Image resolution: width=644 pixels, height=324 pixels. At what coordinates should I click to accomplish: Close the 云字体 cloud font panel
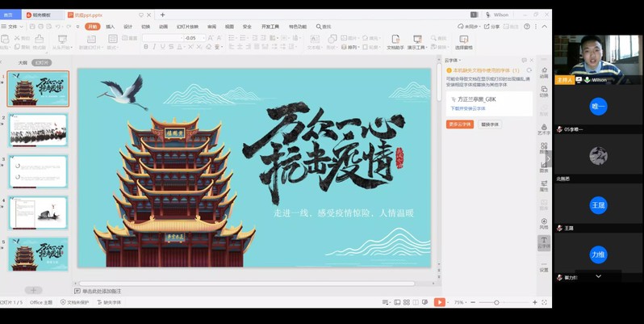[530, 61]
